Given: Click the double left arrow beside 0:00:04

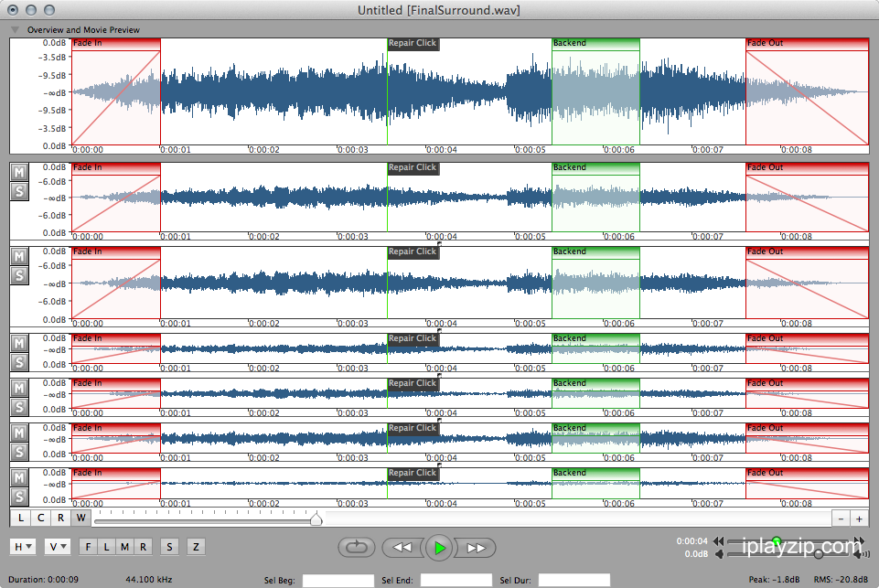Looking at the screenshot, I should point(718,541).
